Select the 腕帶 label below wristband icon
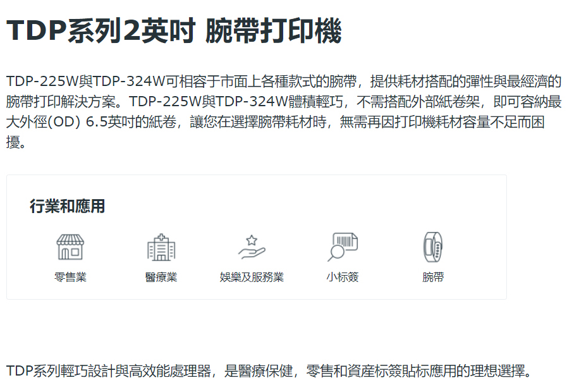Screen dimensions: 567x392 point(433,277)
